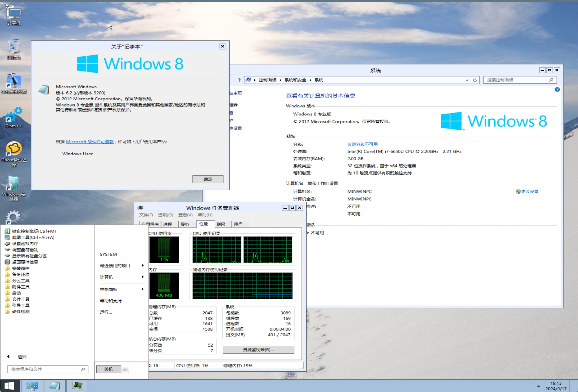Click 确定 in the About Notepad dialog

point(208,179)
